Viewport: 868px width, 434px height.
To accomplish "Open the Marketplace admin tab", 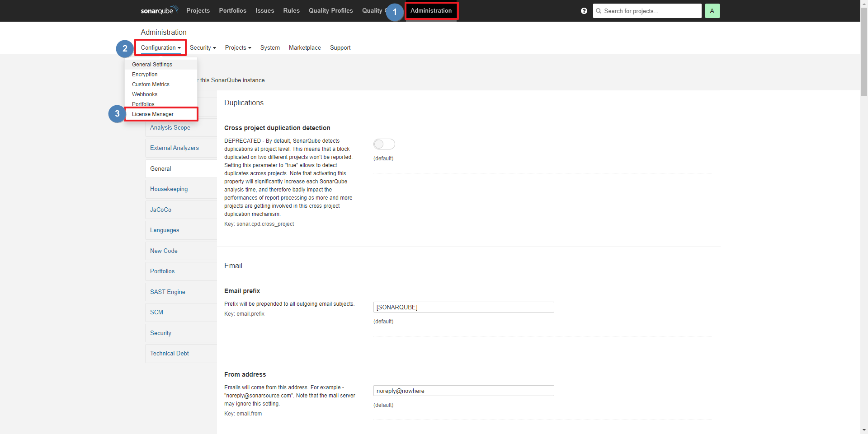I will click(x=305, y=47).
